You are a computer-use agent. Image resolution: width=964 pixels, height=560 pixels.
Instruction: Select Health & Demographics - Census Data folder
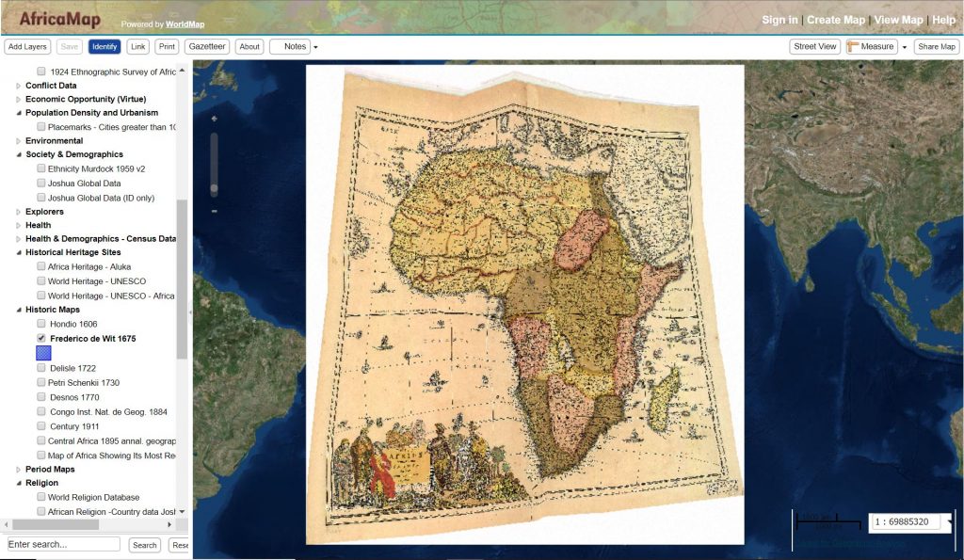pyautogui.click(x=100, y=238)
